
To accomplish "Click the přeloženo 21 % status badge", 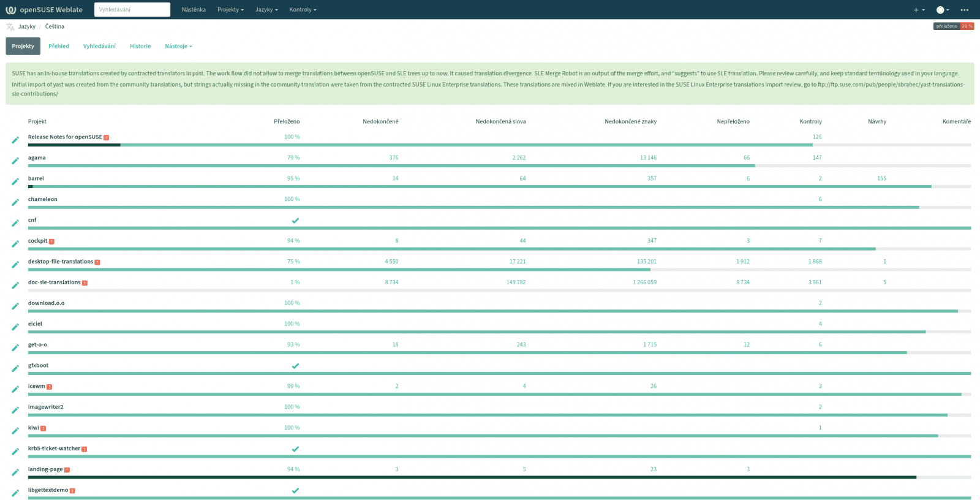I will 954,26.
